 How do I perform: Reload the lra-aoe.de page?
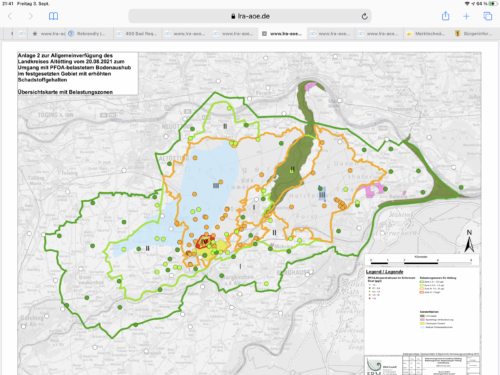click(x=364, y=16)
